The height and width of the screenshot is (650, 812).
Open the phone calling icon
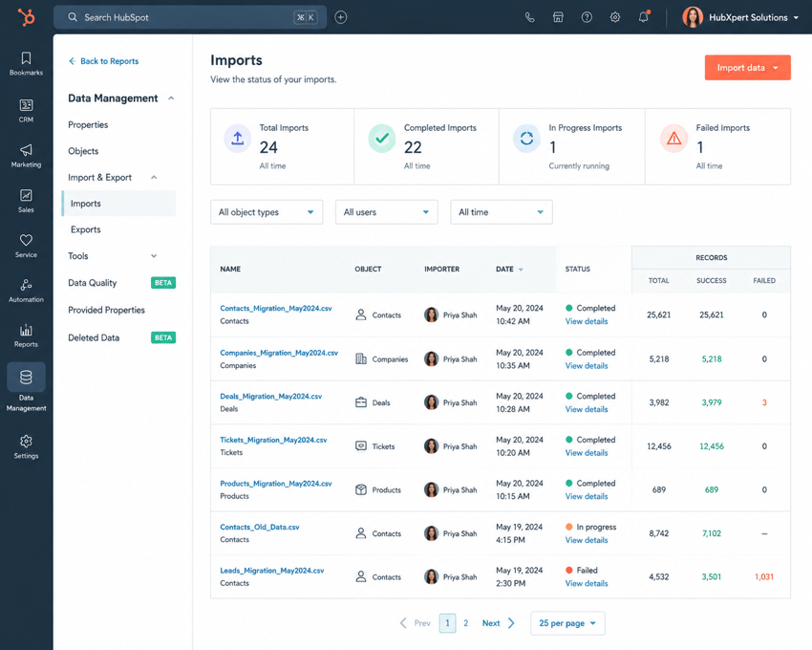tap(529, 17)
